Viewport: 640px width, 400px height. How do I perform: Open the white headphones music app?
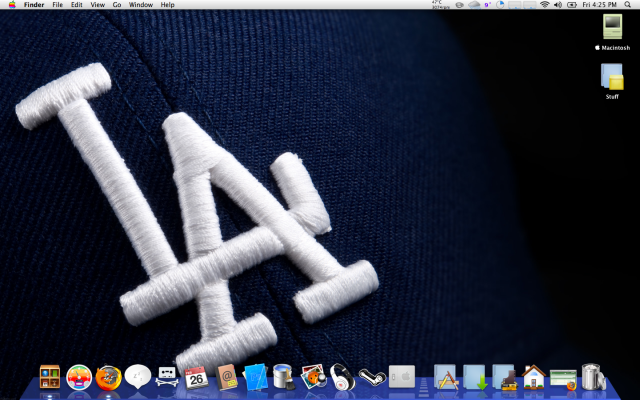coord(342,377)
